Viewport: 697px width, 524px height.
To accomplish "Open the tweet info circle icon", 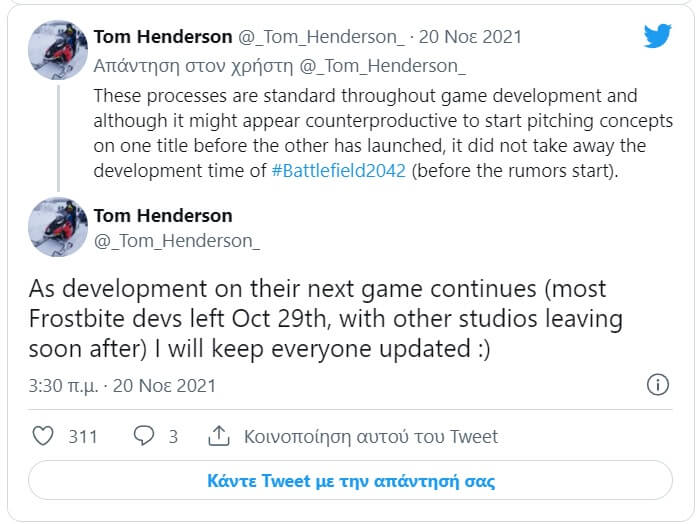I will (657, 385).
